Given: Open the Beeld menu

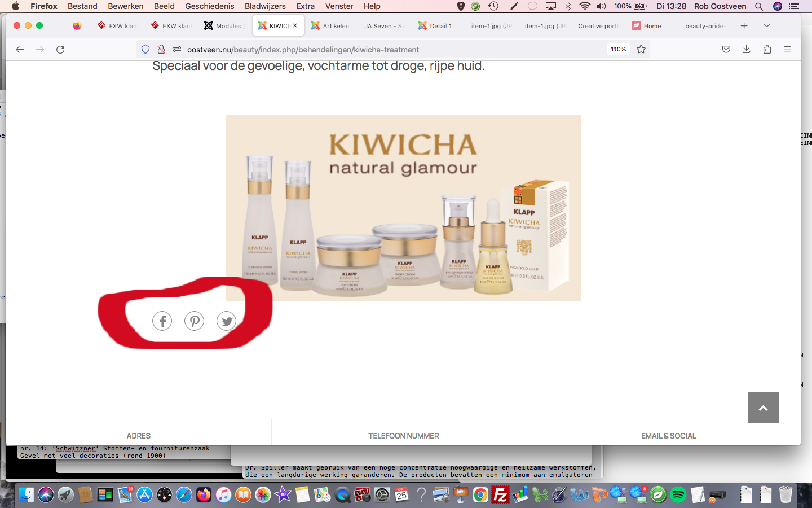Looking at the screenshot, I should (x=164, y=6).
